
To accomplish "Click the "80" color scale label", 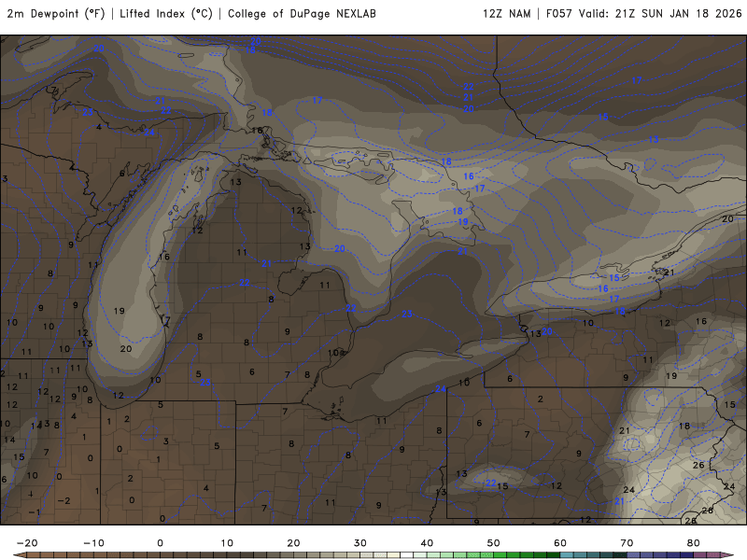I will click(x=694, y=543).
